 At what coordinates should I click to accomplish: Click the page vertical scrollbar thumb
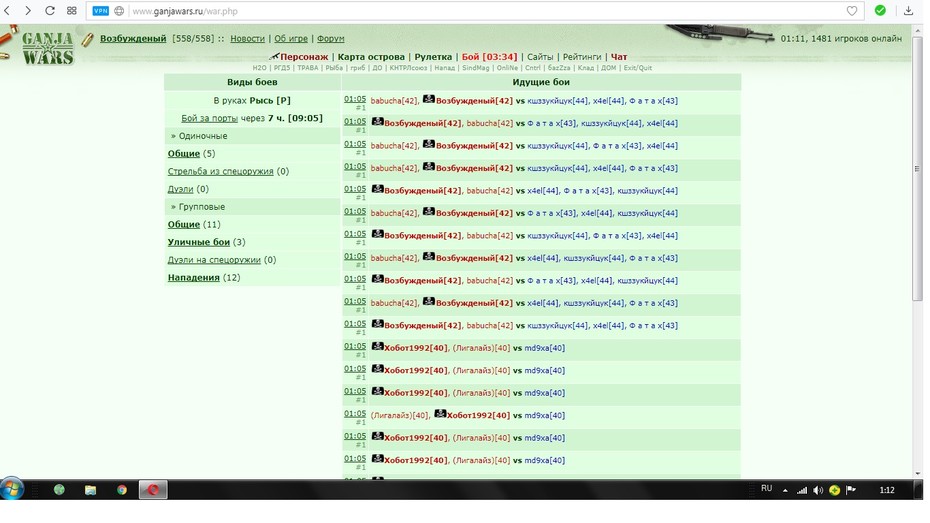click(918, 169)
